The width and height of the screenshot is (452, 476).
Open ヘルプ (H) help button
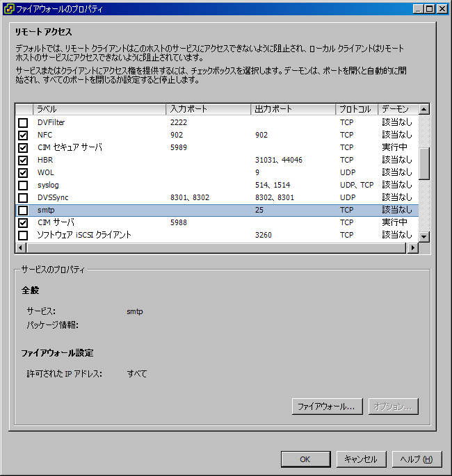click(x=417, y=459)
